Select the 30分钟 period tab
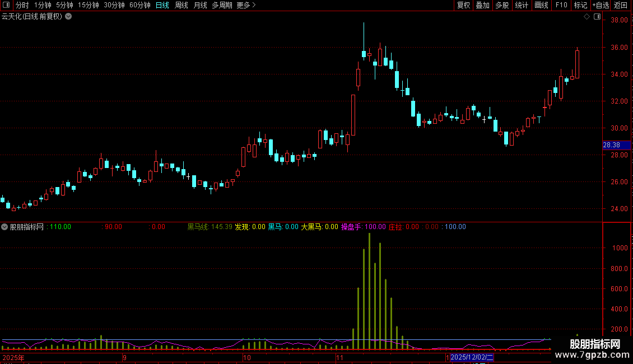This screenshot has width=633, height=364. pyautogui.click(x=114, y=5)
